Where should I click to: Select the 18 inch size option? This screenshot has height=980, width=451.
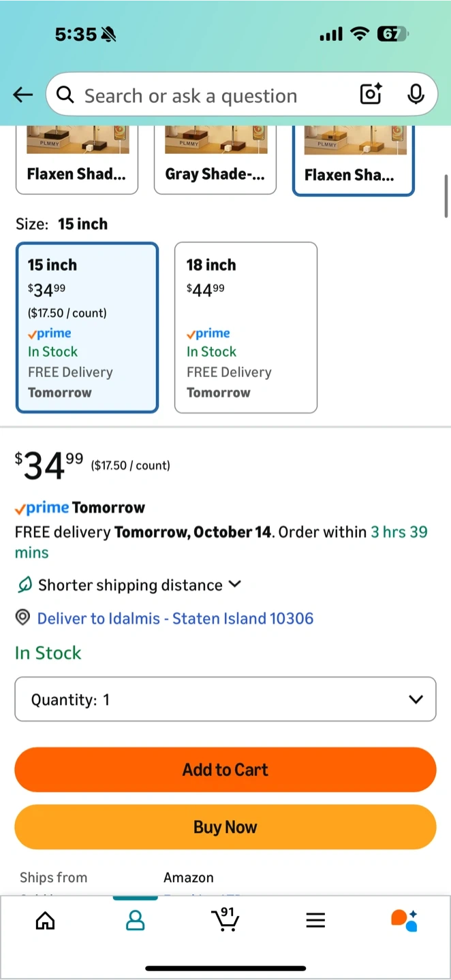point(246,327)
